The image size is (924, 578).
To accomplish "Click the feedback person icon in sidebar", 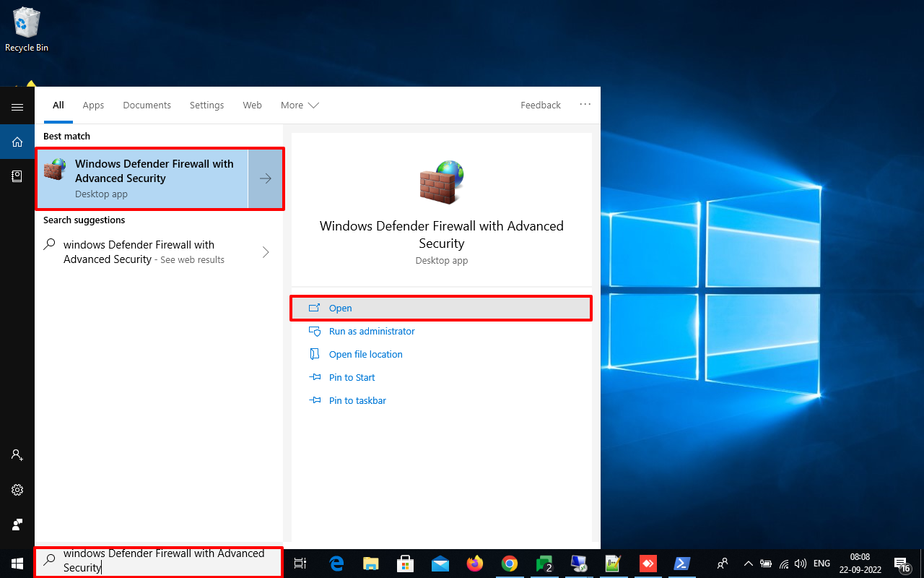I will pos(17,525).
